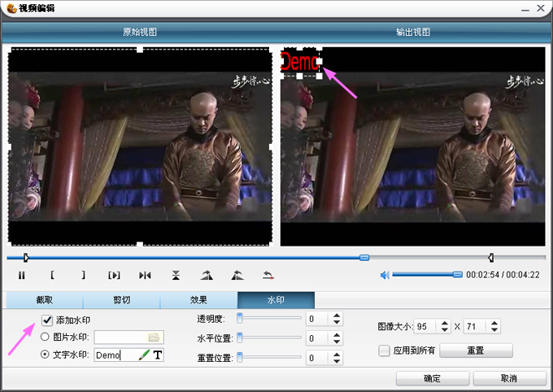This screenshot has height=392, width=553.
Task: Decrease 水平位置 value with down arrow
Action: 337,342
